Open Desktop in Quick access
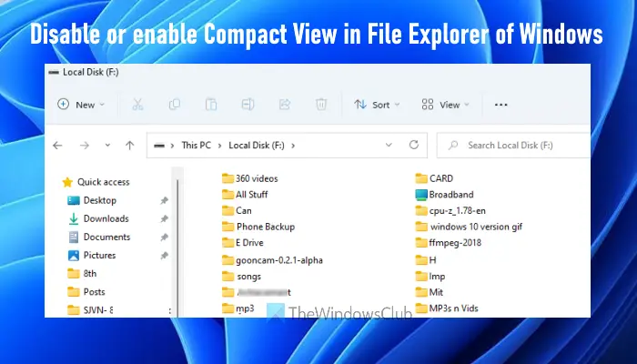Image resolution: width=637 pixels, height=364 pixels. 92,200
